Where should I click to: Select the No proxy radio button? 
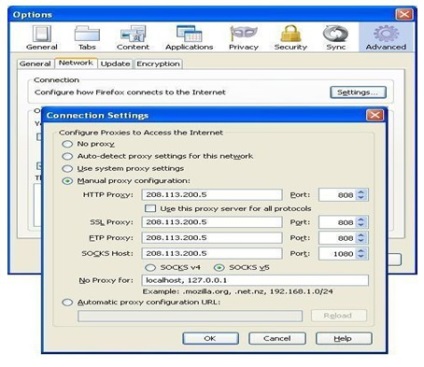67,144
